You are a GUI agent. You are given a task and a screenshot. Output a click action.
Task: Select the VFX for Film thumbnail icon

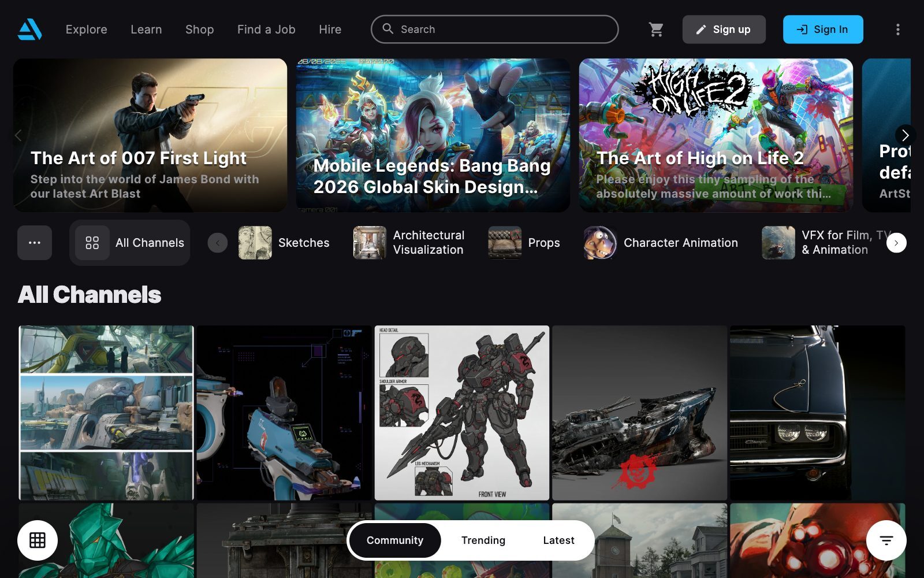click(x=778, y=243)
